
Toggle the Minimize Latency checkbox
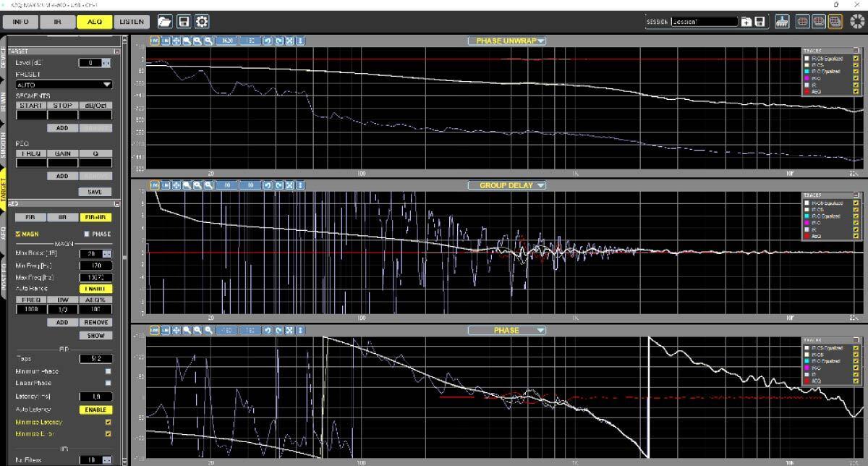(108, 422)
